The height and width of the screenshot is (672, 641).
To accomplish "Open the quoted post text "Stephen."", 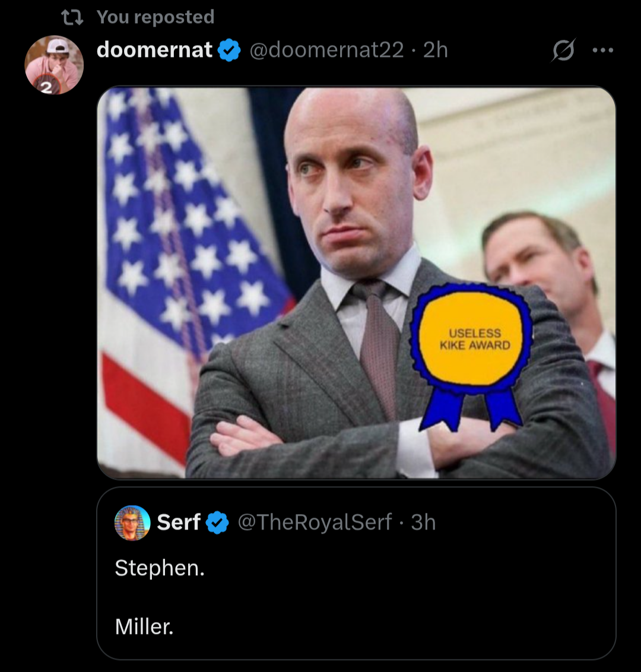I will (160, 568).
